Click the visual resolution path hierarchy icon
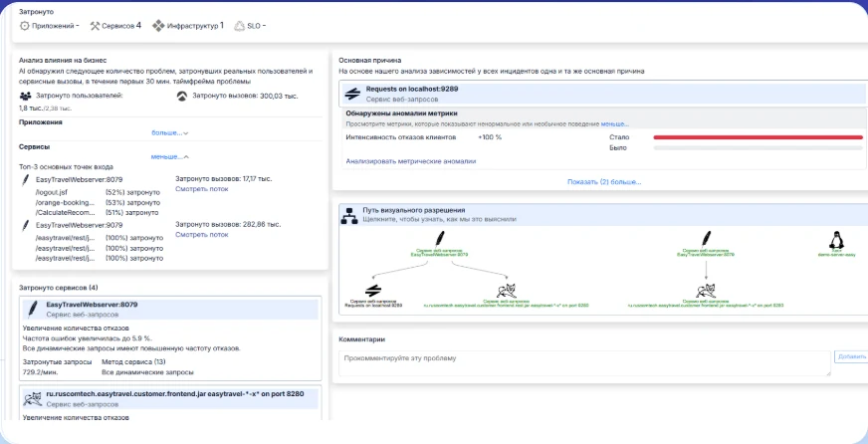This screenshot has height=444, width=868. pos(349,215)
